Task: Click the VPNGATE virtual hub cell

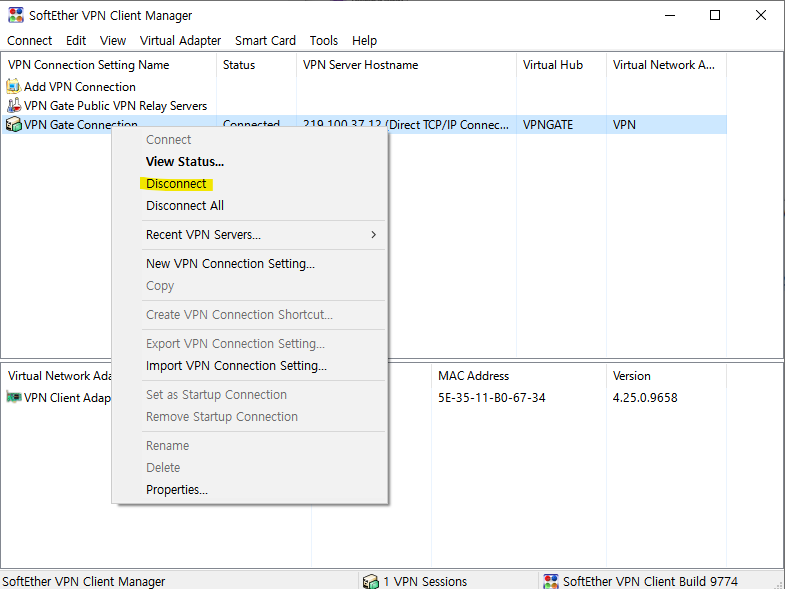Action: pyautogui.click(x=548, y=125)
